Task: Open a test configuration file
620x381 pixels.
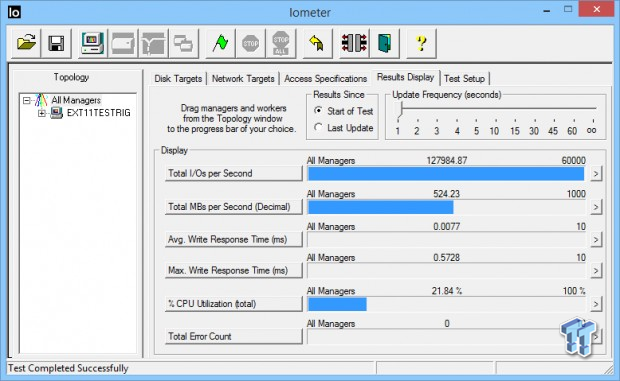Action: 26,43
